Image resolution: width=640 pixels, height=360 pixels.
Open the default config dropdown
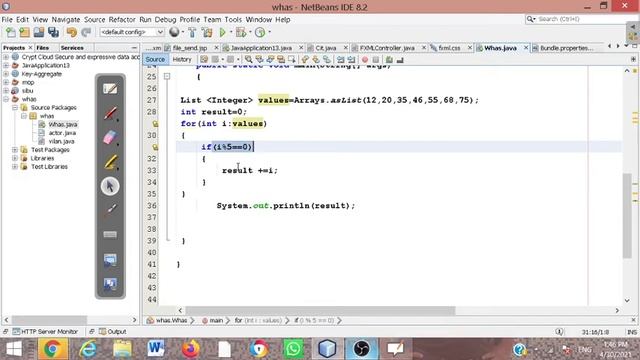[x=132, y=32]
